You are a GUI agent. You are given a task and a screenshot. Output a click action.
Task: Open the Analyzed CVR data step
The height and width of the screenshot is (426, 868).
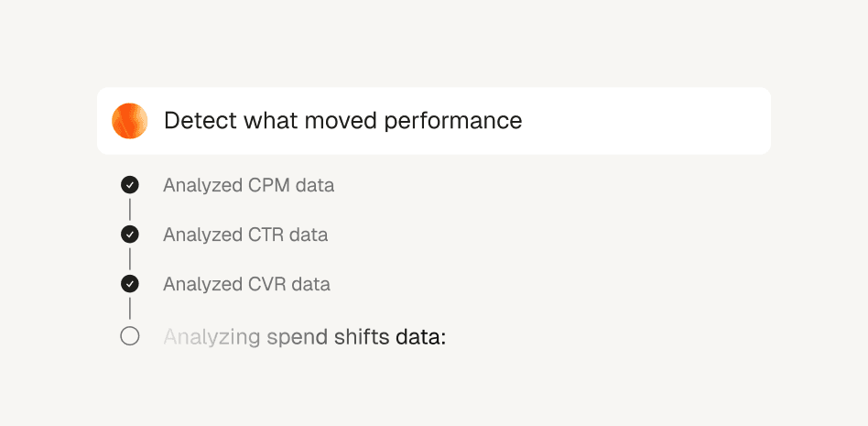246,284
